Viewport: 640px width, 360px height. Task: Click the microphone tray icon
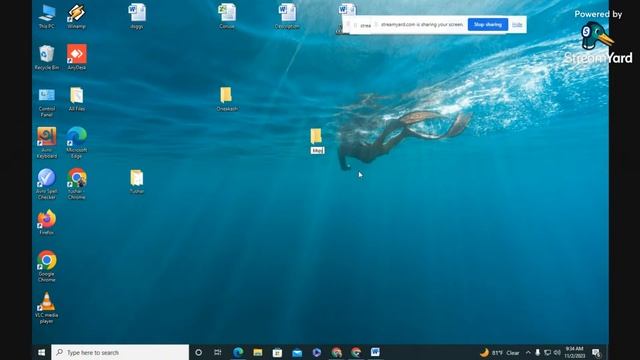[538, 353]
